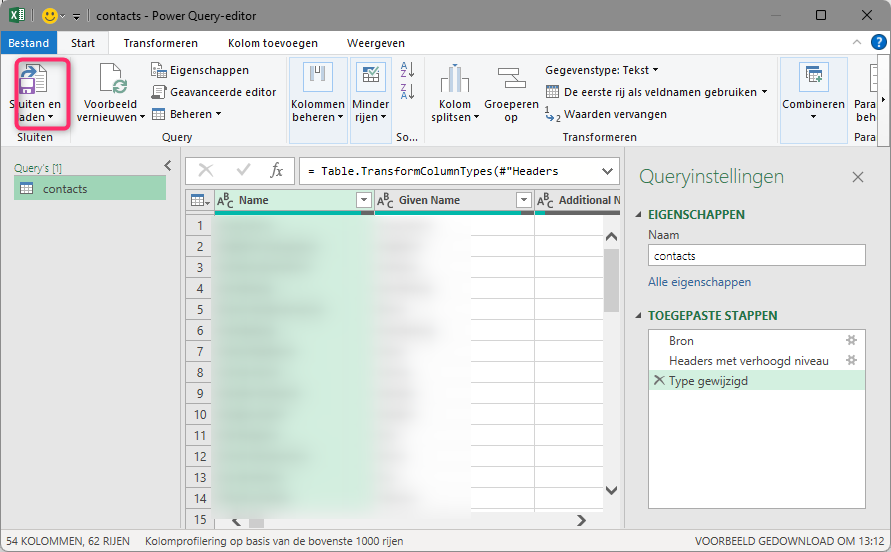891x552 pixels.
Task: Collapse the ribbon with chevron
Action: 857,43
